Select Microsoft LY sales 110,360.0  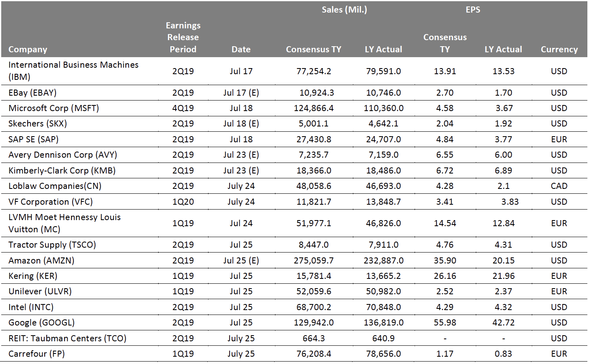pyautogui.click(x=383, y=108)
